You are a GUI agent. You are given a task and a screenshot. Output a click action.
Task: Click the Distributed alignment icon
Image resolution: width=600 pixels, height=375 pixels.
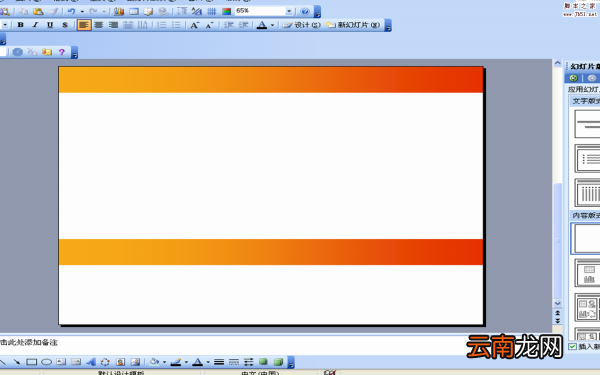pyautogui.click(x=128, y=25)
